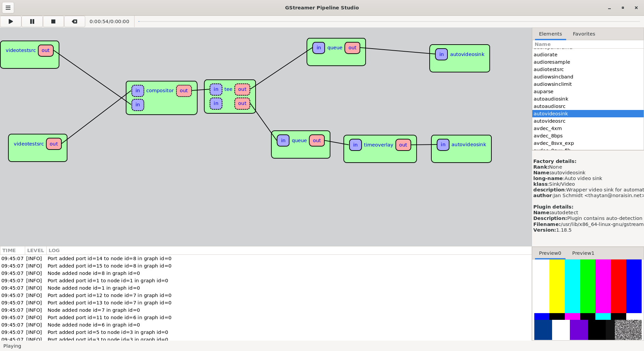The width and height of the screenshot is (644, 351).
Task: Select auparse in element list
Action: (x=588, y=92)
